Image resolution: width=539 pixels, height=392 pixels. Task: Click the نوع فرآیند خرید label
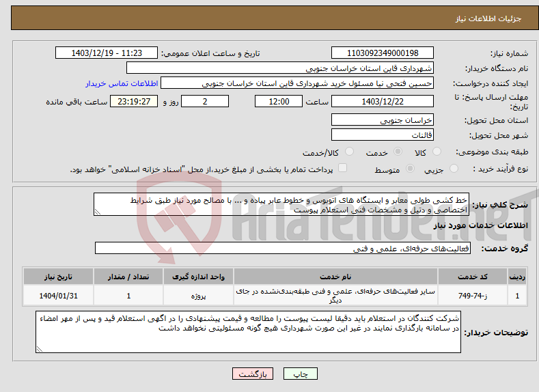coord(501,169)
